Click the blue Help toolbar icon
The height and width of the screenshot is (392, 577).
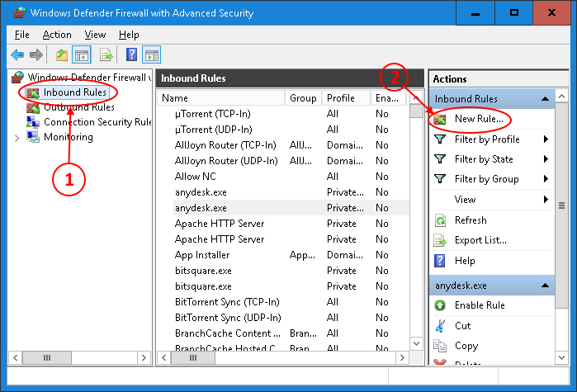click(x=131, y=54)
